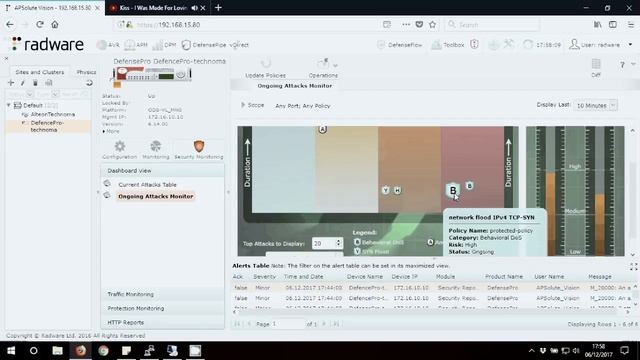
Task: Open the Display Last 10 Minutes dropdown
Action: (x=595, y=105)
